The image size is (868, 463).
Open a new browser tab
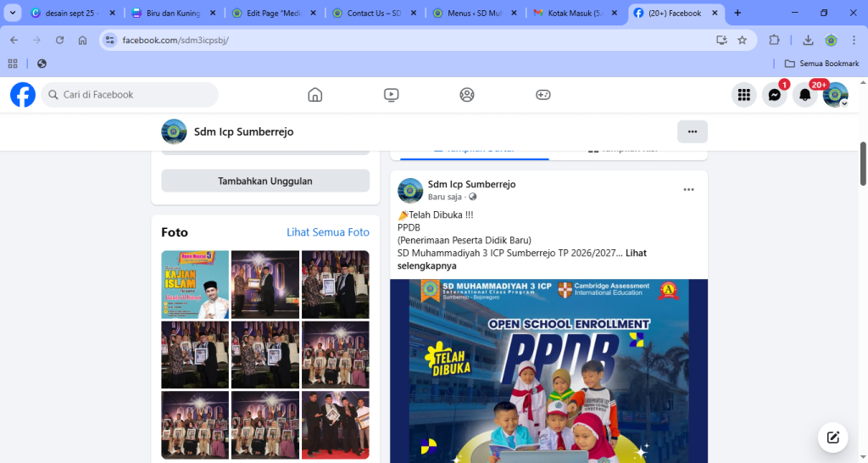[737, 14]
